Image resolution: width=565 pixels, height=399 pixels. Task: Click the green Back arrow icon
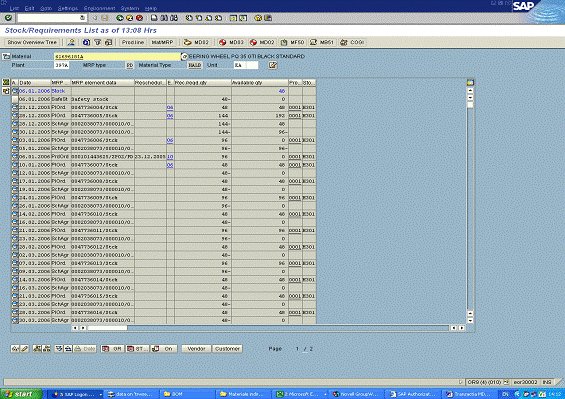(120, 18)
